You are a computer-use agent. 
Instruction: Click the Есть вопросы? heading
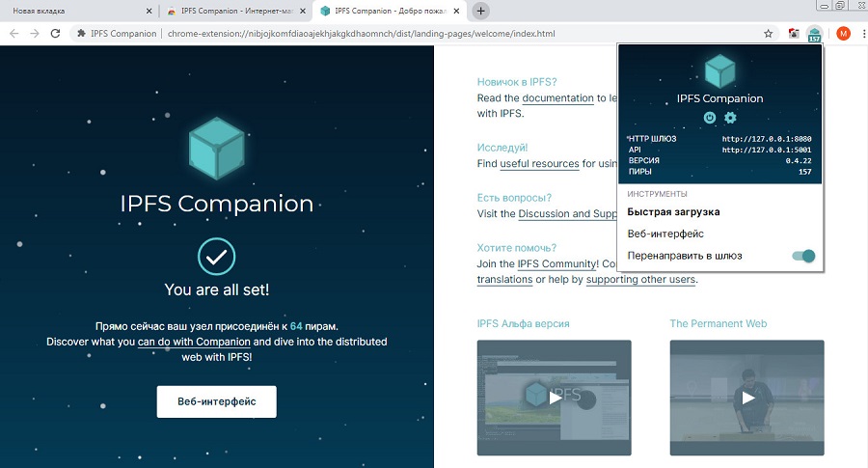pyautogui.click(x=514, y=198)
